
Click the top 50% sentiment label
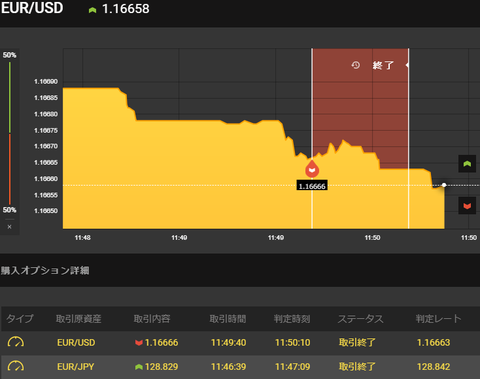(9, 55)
